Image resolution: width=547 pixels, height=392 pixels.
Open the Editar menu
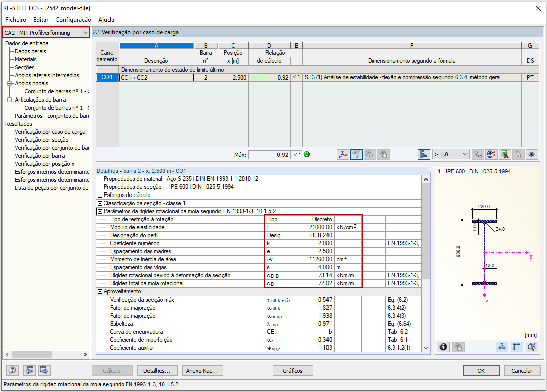pyautogui.click(x=41, y=20)
